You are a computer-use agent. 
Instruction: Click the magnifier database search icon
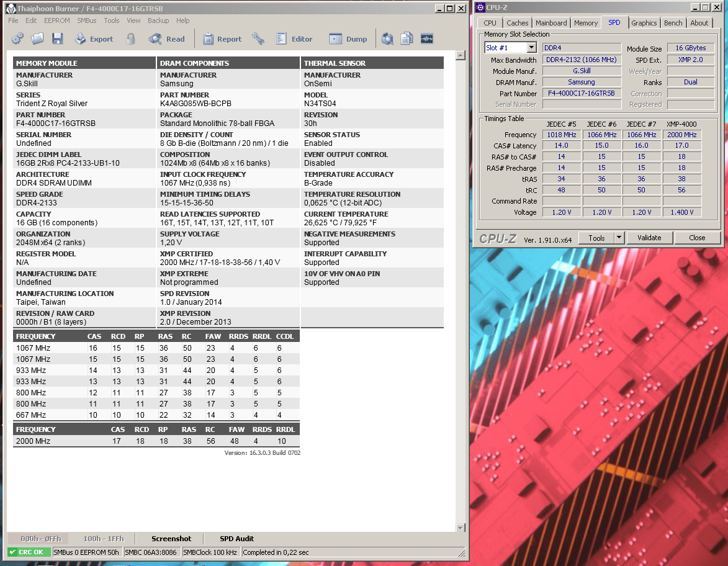(x=387, y=38)
